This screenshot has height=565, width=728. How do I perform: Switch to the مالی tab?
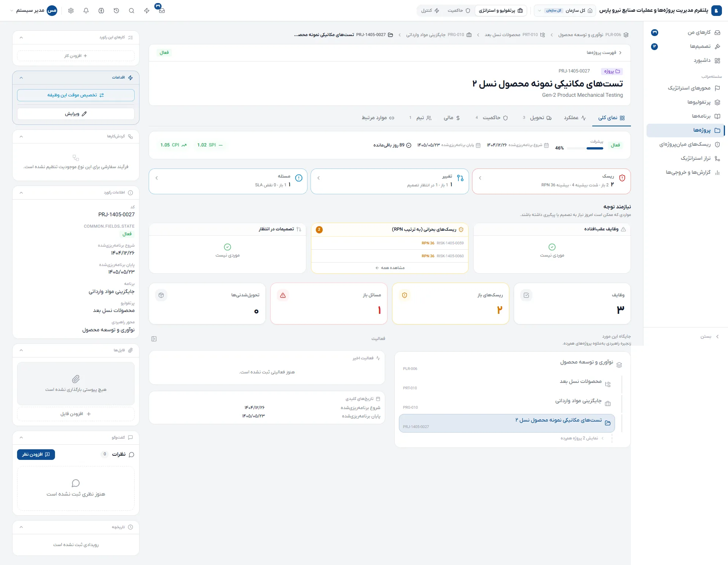[x=452, y=118]
